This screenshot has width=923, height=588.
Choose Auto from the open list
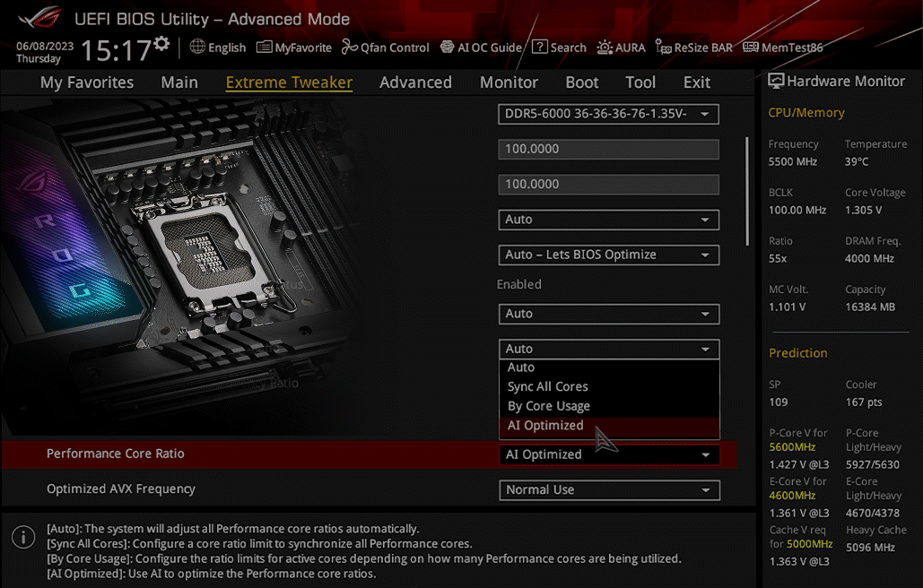[x=609, y=367]
